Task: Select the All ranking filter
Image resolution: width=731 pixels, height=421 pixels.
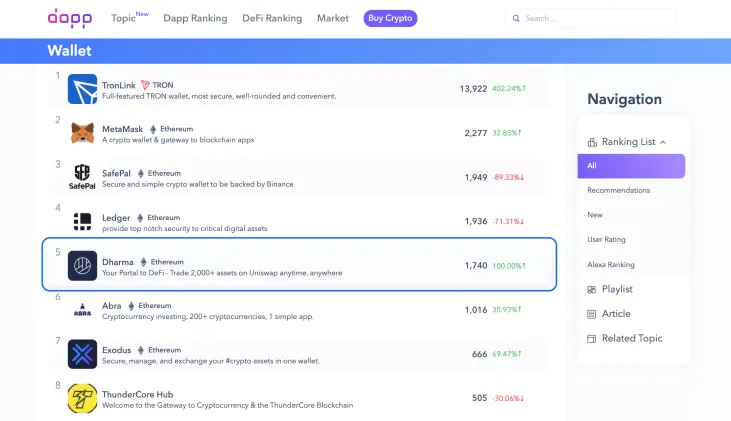Action: point(631,166)
